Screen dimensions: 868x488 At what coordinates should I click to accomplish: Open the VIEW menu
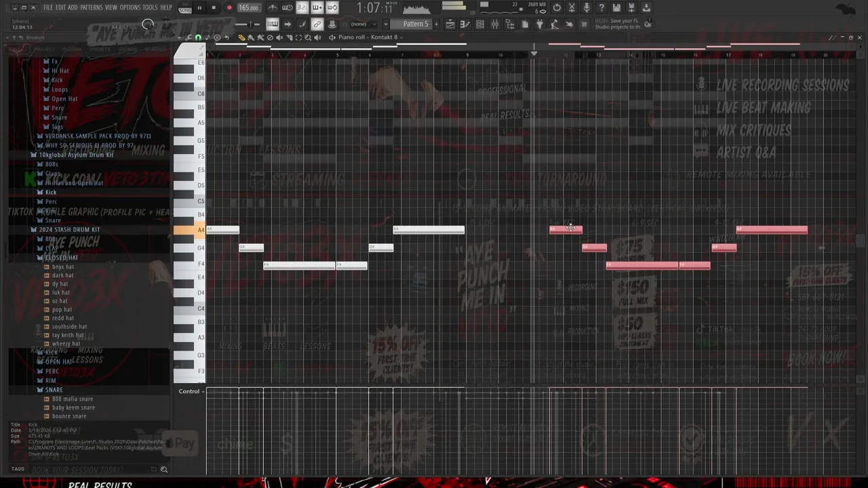[x=111, y=7]
